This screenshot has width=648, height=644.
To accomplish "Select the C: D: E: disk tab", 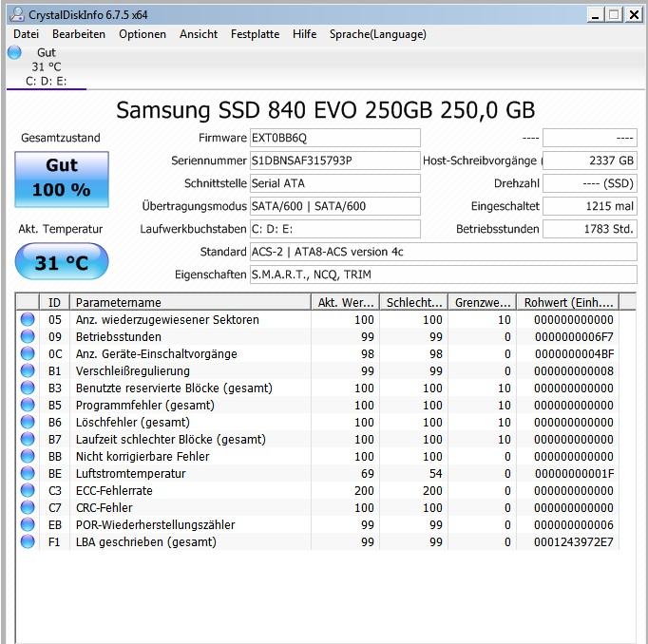I will pos(46,66).
